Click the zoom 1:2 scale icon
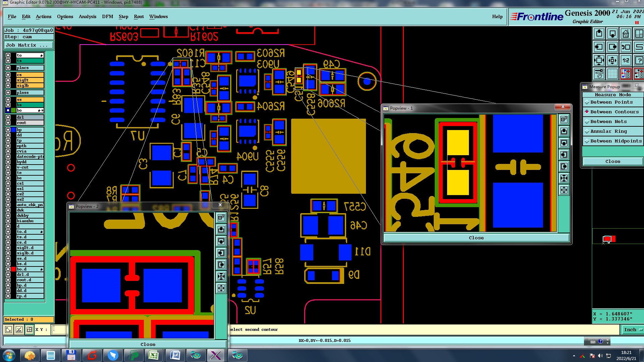The width and height of the screenshot is (644, 362). click(626, 61)
